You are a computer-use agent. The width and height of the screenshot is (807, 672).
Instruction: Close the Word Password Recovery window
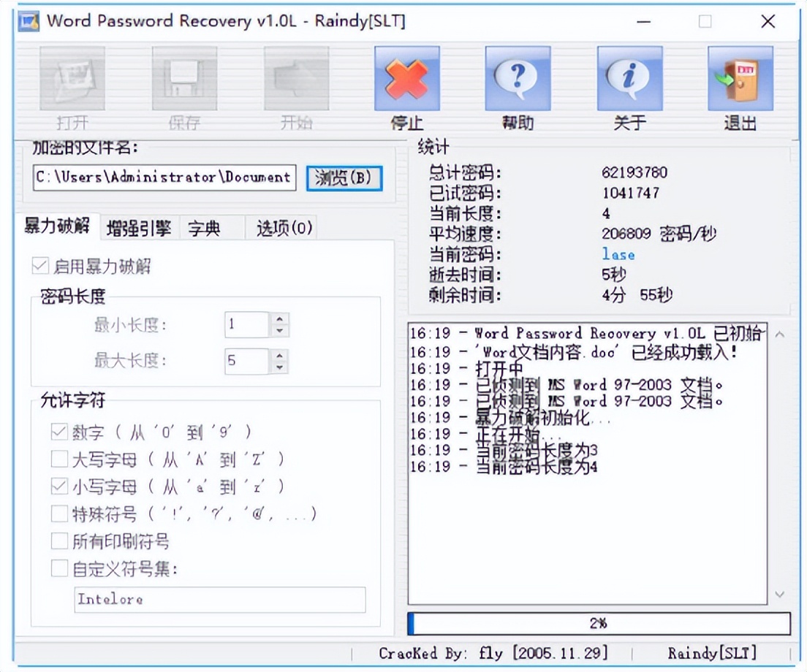pos(768,22)
